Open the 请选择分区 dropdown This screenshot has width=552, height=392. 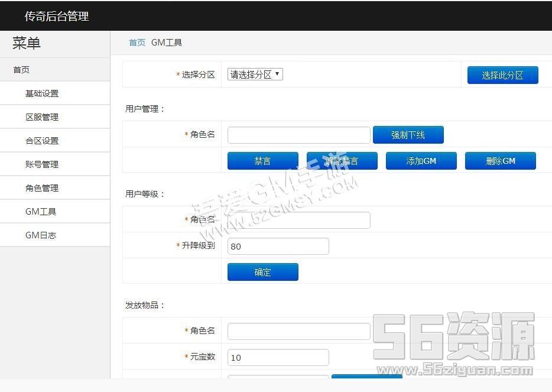pos(255,74)
